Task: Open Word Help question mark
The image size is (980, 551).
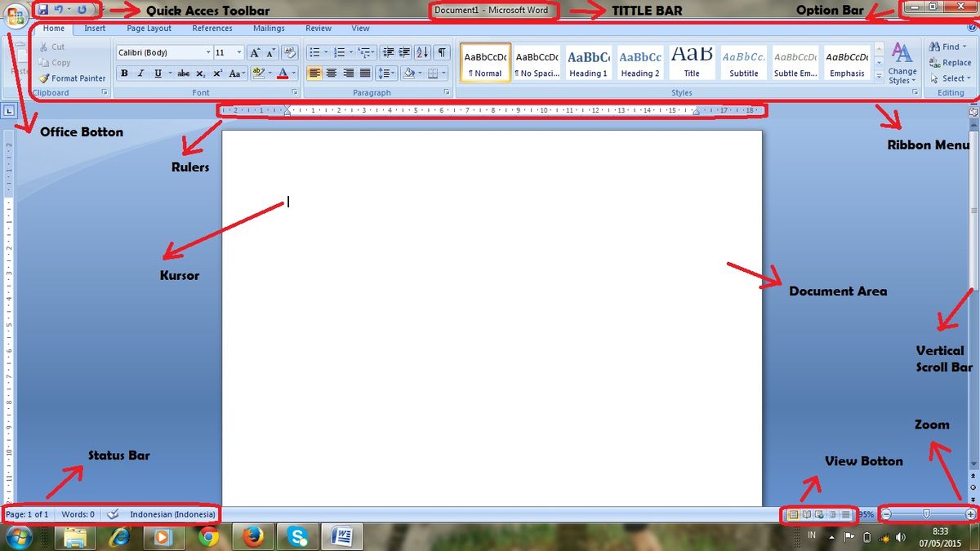Action: (972, 29)
